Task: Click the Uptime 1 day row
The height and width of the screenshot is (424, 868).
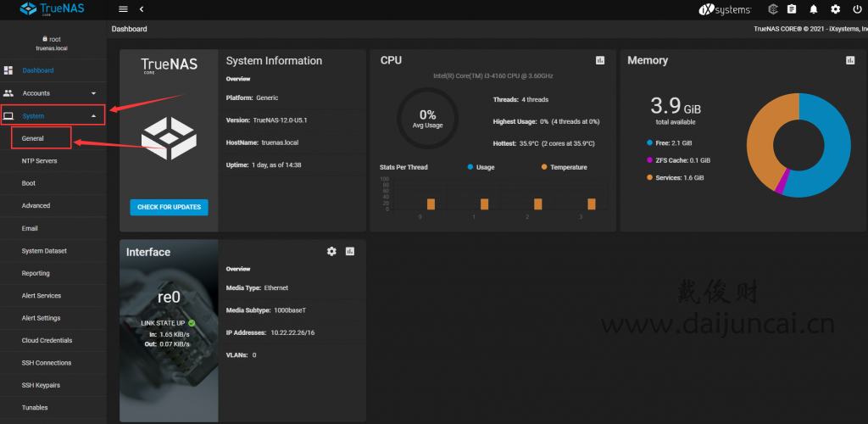Action: coord(292,165)
